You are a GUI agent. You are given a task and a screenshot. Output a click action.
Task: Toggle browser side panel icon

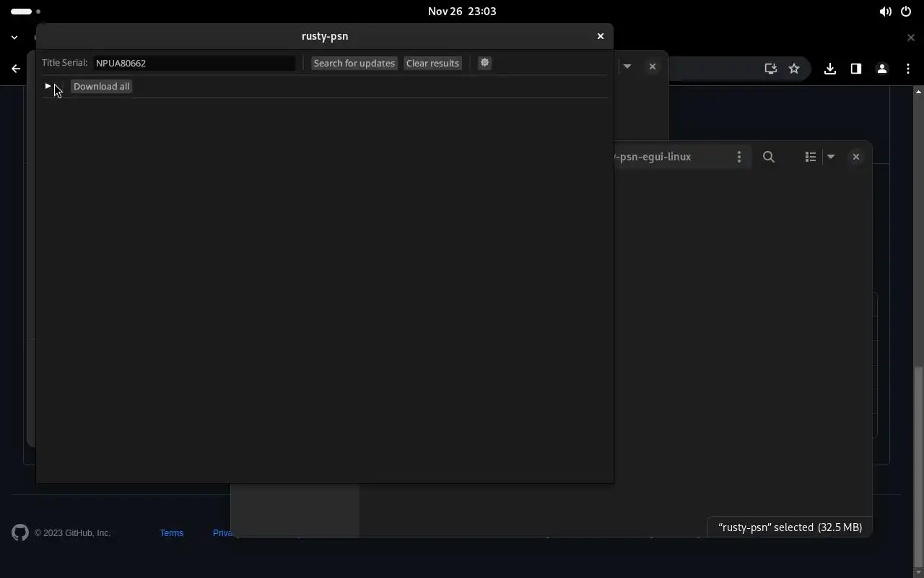click(855, 69)
